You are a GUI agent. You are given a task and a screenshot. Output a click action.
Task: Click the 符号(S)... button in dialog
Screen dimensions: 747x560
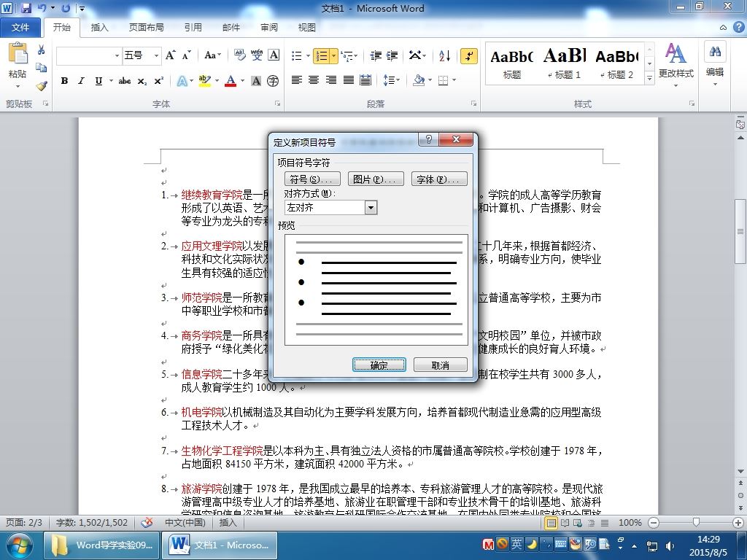(312, 179)
